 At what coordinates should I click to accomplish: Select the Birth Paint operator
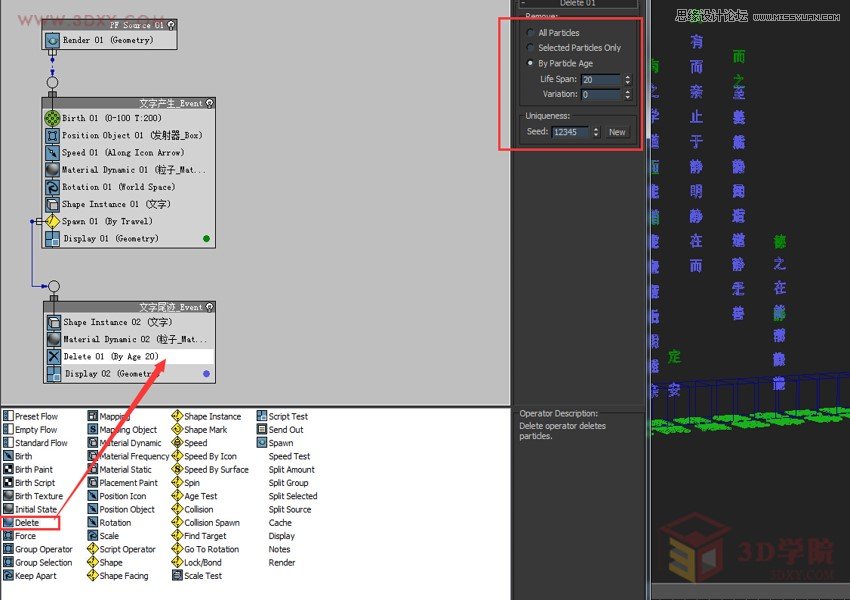(28, 469)
